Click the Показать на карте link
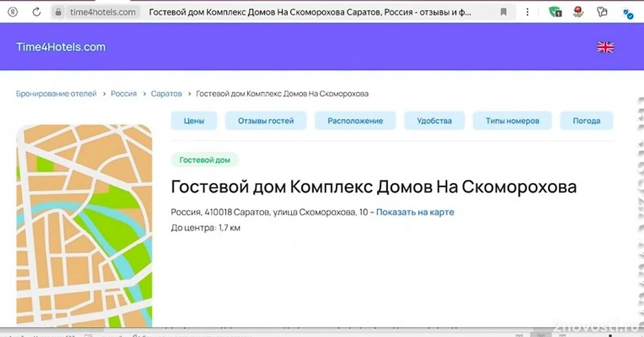This screenshot has height=337, width=644. click(415, 212)
